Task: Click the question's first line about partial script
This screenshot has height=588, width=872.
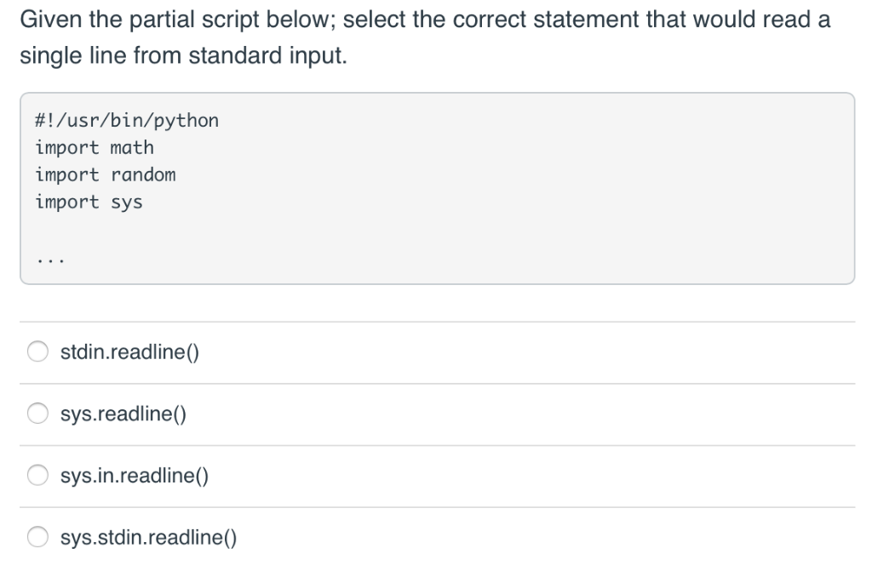Action: click(426, 20)
